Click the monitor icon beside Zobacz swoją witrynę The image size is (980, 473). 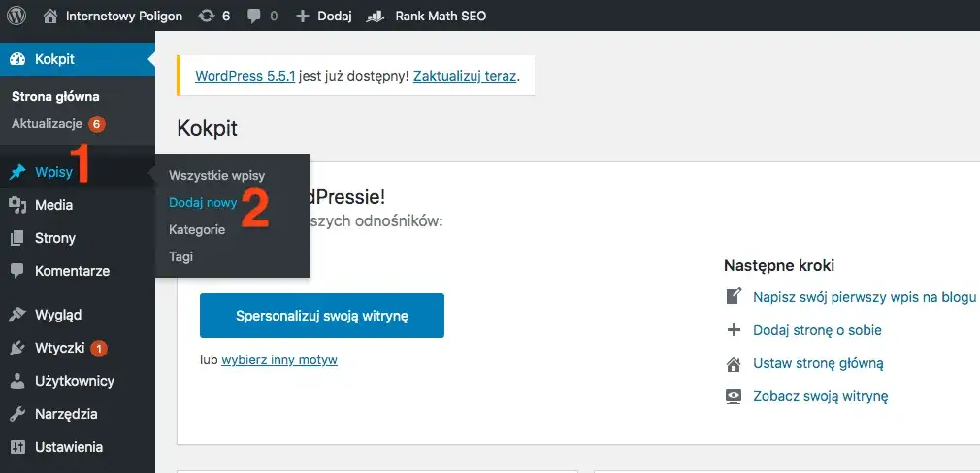click(734, 396)
